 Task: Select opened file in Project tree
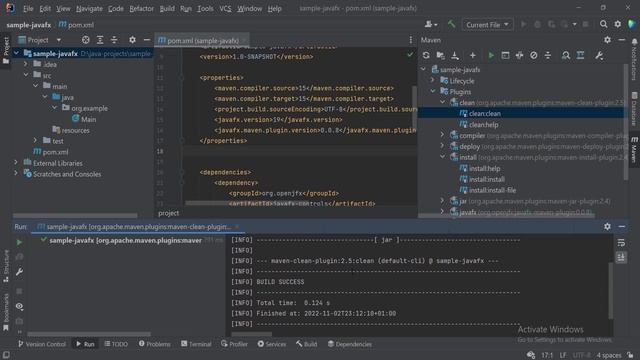coord(85,40)
